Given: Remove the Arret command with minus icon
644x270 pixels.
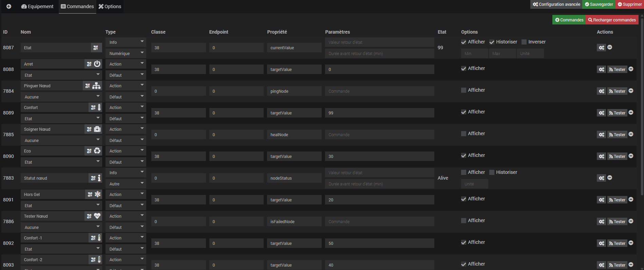Looking at the screenshot, I should [x=631, y=69].
